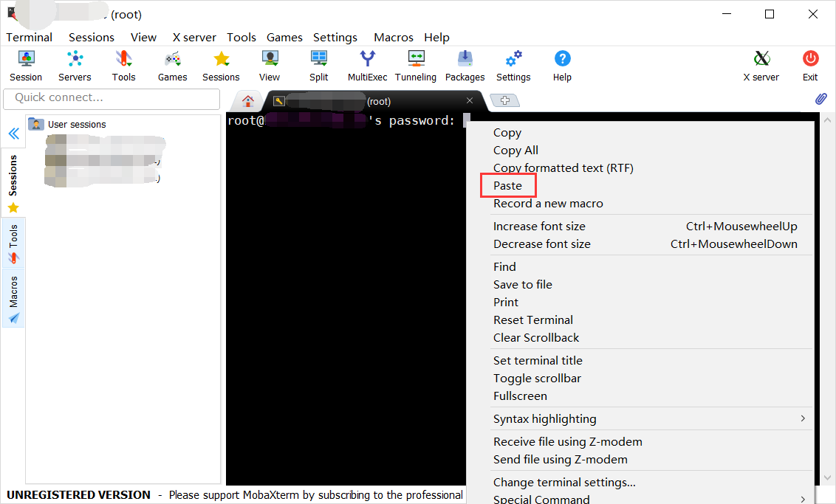The image size is (836, 504).
Task: Select Send file using Z-modem
Action: coord(651,459)
